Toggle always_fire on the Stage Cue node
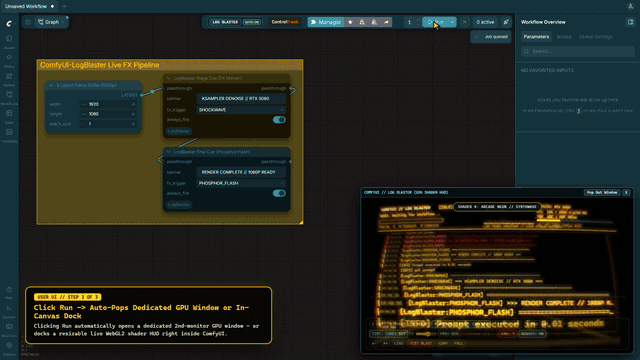This screenshot has width=640, height=360. [x=279, y=120]
